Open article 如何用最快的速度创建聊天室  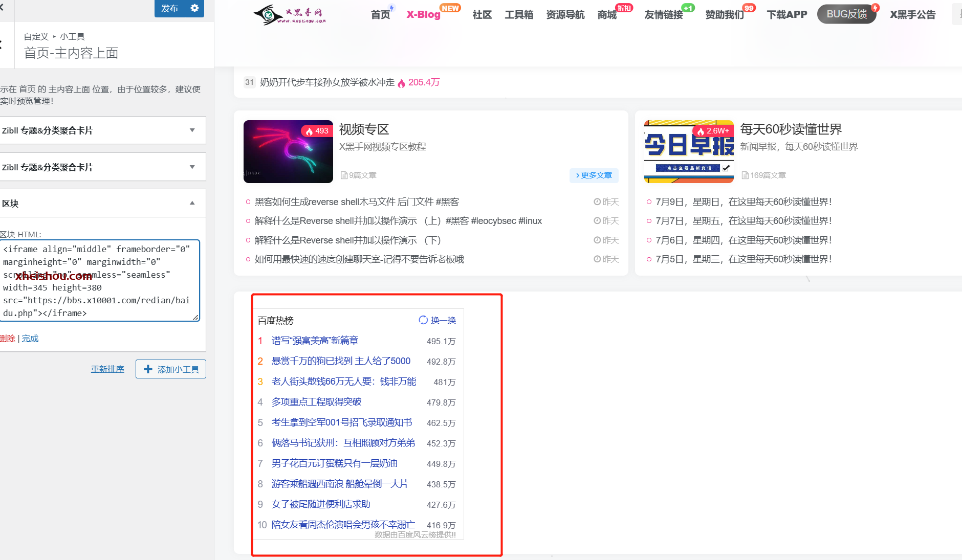(x=359, y=259)
